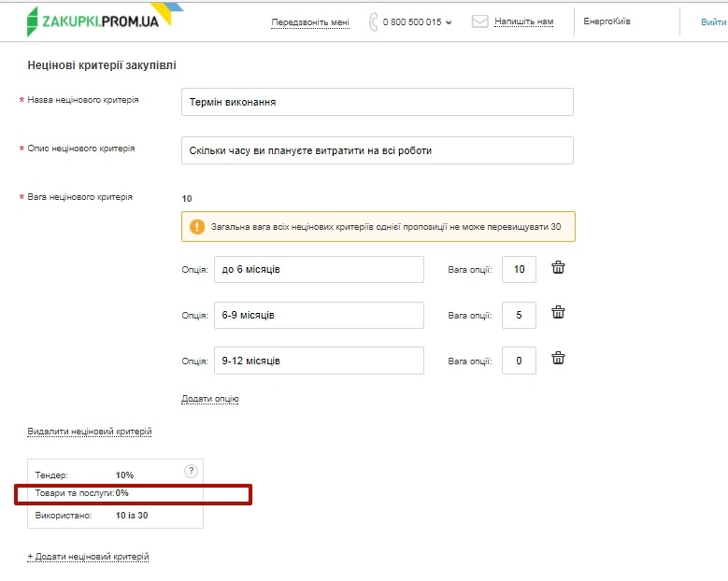Click 'Вийти' to log out
Viewport: 728px width, 581px height.
pos(713,21)
